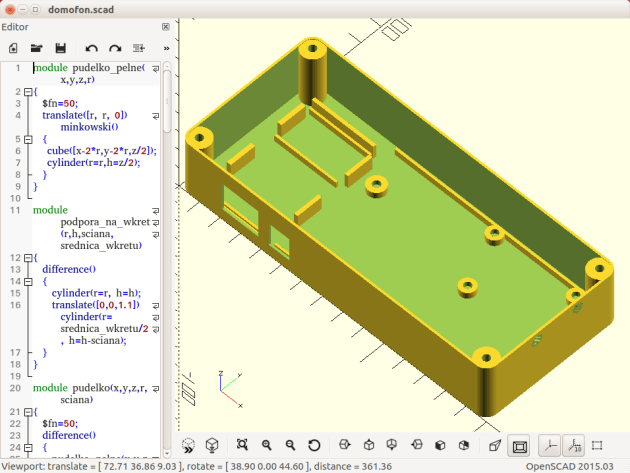This screenshot has width=630, height=473.
Task: Click 'difference()' on line 13
Action: [x=69, y=269]
